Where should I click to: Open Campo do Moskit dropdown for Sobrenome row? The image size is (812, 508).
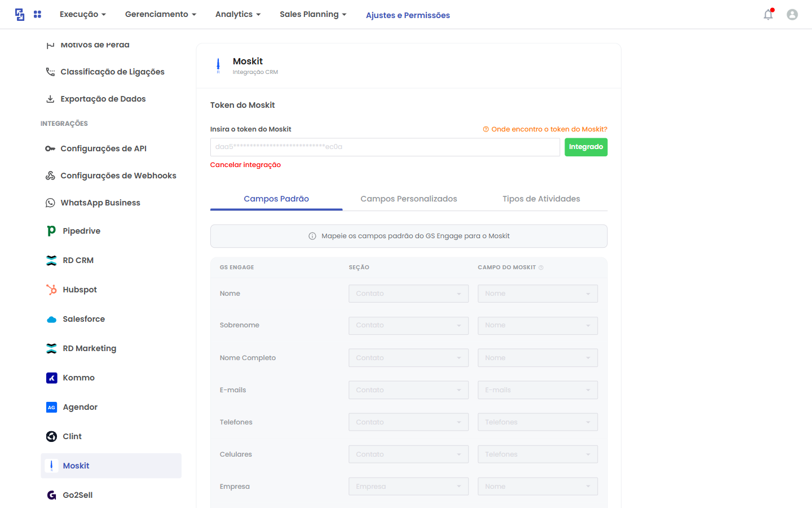(538, 326)
